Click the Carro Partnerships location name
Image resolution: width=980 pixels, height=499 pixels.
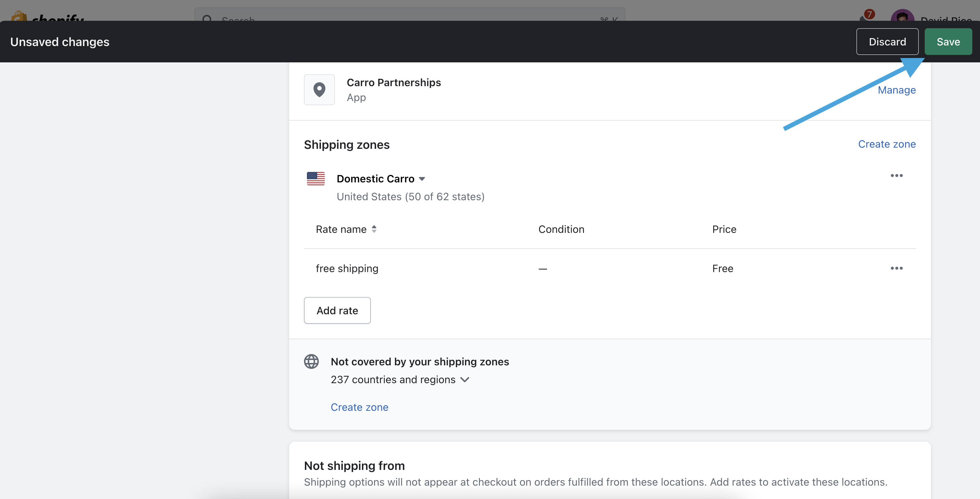tap(393, 83)
